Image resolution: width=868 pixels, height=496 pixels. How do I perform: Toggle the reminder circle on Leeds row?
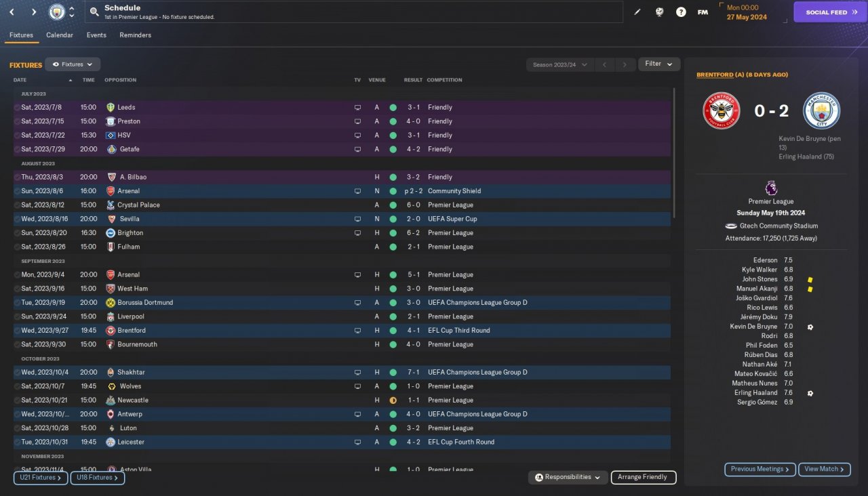tap(17, 107)
